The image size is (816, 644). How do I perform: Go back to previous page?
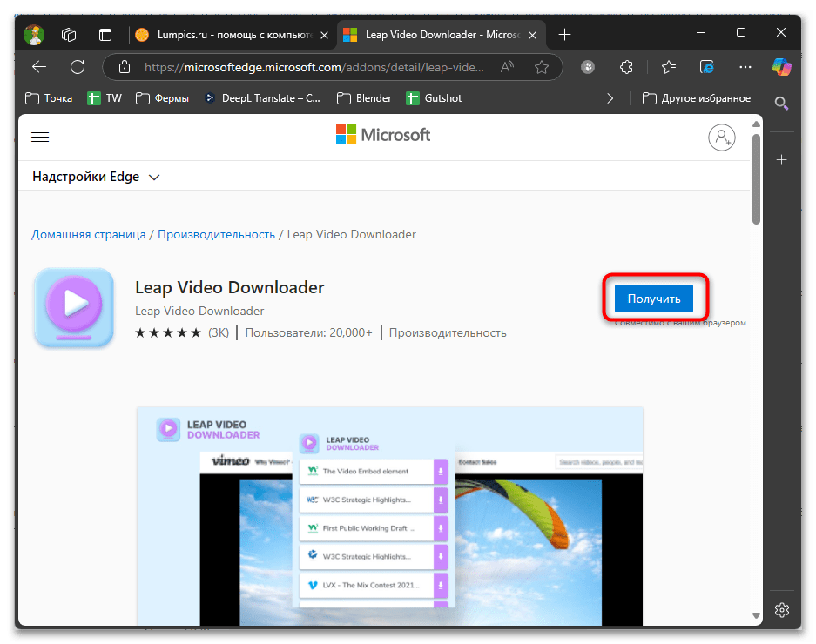point(39,67)
